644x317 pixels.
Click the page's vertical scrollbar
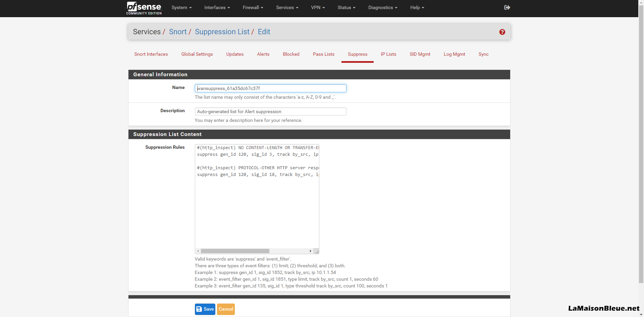click(x=641, y=144)
